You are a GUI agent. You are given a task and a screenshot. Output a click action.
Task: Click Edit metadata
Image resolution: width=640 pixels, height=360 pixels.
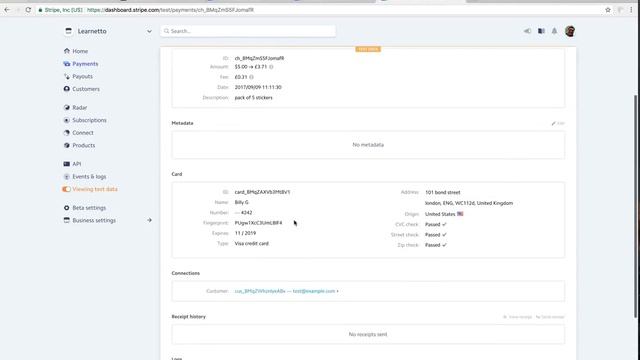click(558, 123)
